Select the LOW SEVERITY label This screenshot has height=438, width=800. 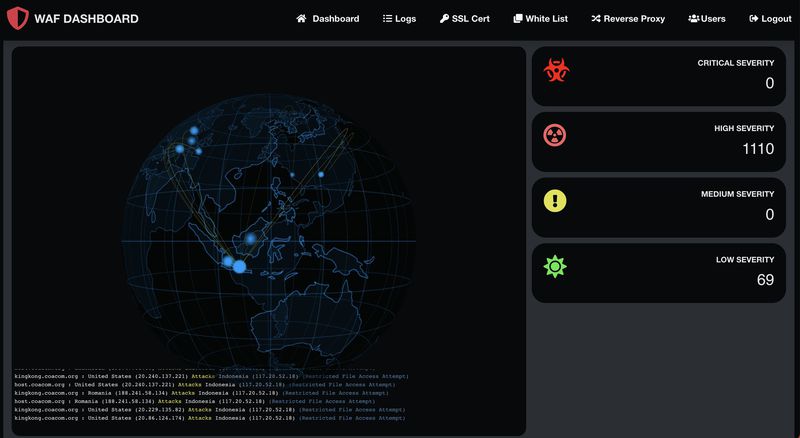(x=745, y=259)
